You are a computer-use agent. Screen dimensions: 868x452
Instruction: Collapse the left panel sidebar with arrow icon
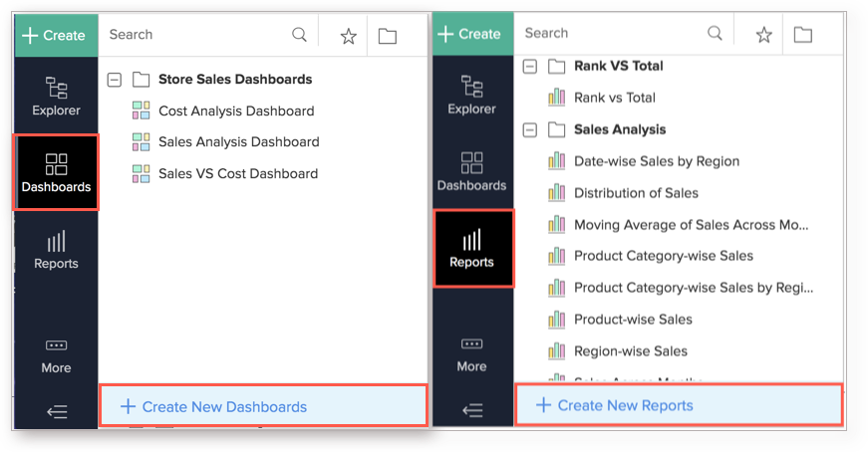tap(57, 412)
